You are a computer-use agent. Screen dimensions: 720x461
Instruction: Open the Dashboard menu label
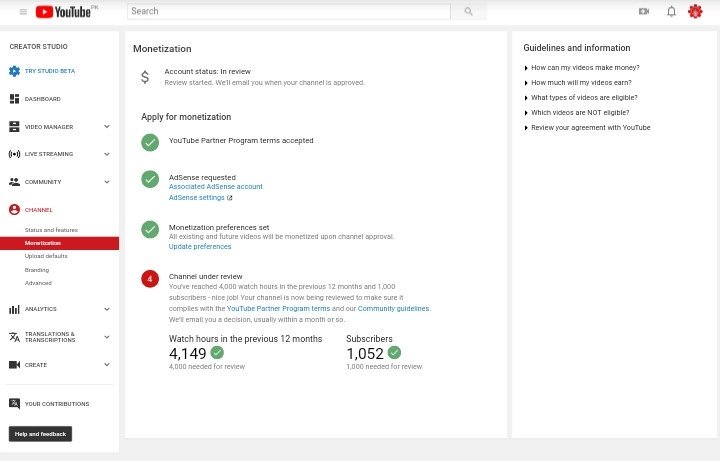click(43, 99)
